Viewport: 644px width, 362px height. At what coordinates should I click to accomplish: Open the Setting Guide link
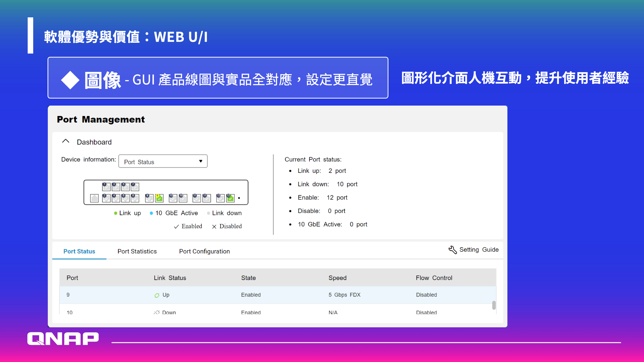(479, 250)
